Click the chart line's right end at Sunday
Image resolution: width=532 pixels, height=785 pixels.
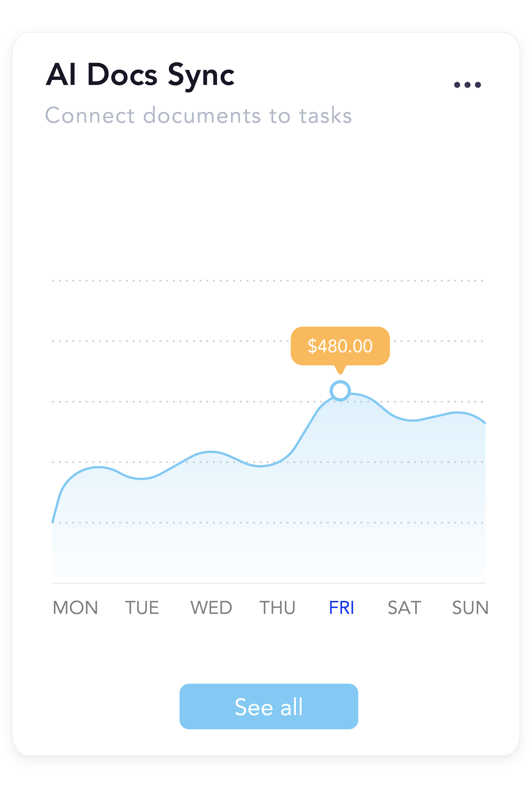484,422
